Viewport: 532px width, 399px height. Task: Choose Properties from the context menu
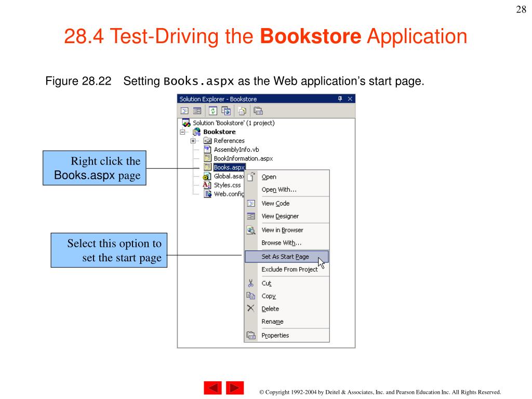click(x=287, y=335)
